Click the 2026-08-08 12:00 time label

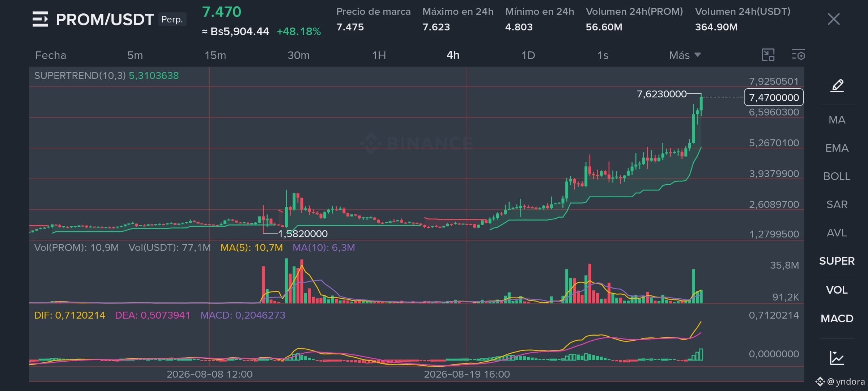pyautogui.click(x=210, y=374)
